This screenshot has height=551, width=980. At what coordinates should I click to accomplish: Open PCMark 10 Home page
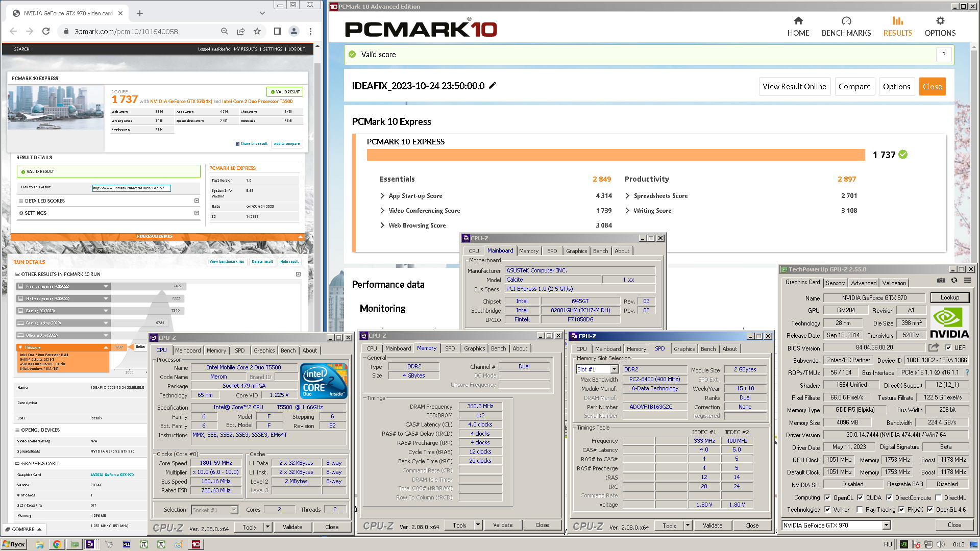798,27
